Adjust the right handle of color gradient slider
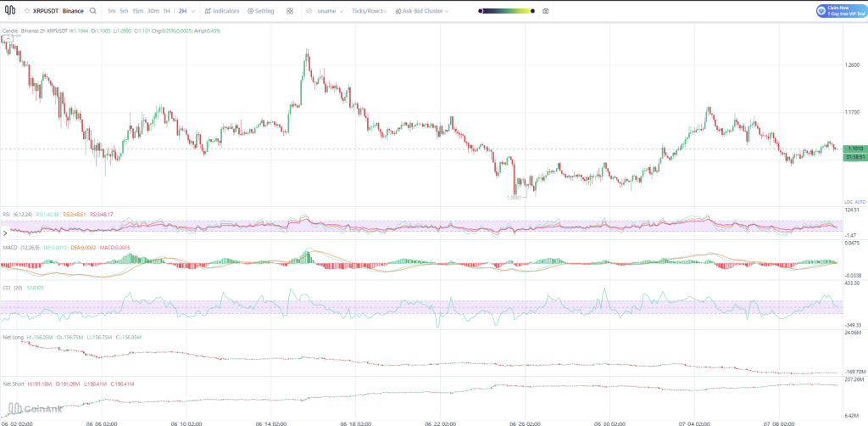This screenshot has width=868, height=426. pyautogui.click(x=532, y=11)
